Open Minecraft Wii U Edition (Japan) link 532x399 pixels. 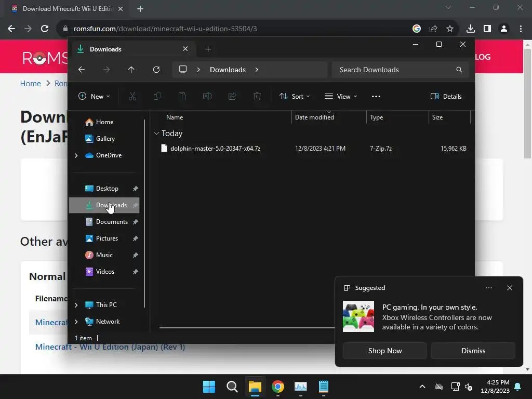pos(110,347)
